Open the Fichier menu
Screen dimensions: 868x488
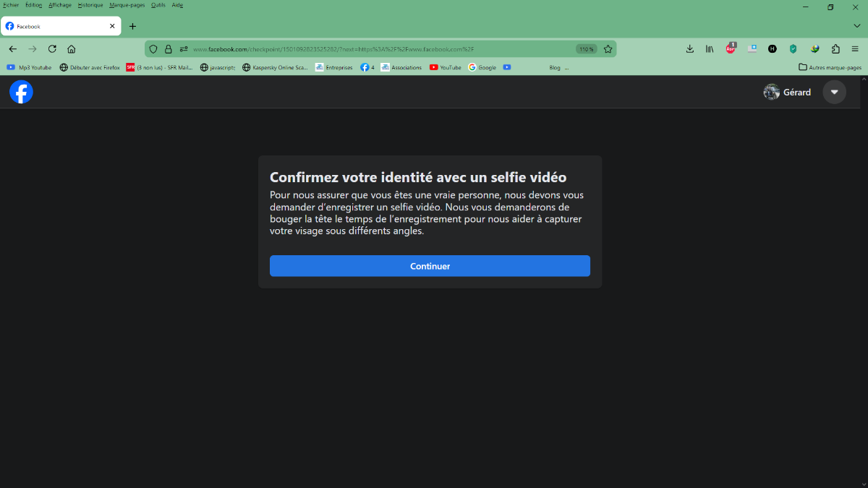pyautogui.click(x=11, y=5)
